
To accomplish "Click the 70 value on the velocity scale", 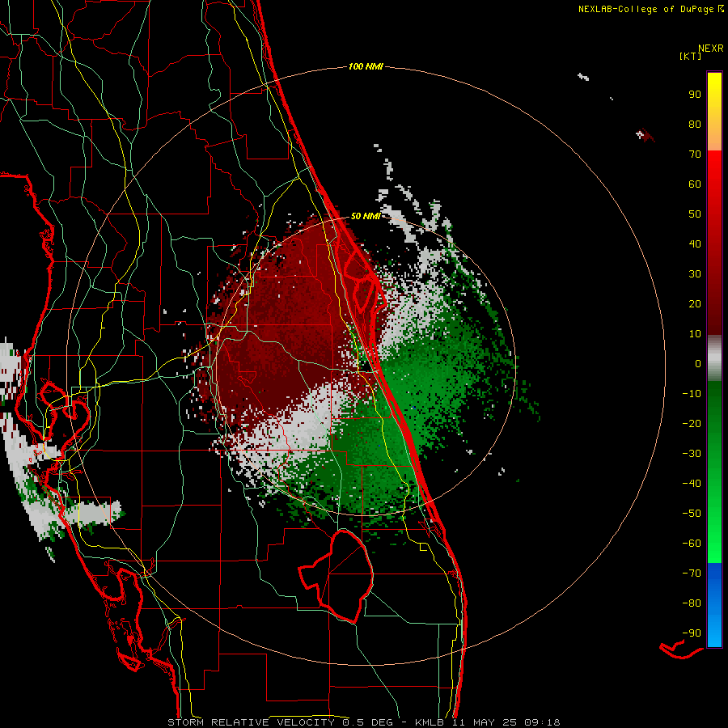I will point(695,154).
